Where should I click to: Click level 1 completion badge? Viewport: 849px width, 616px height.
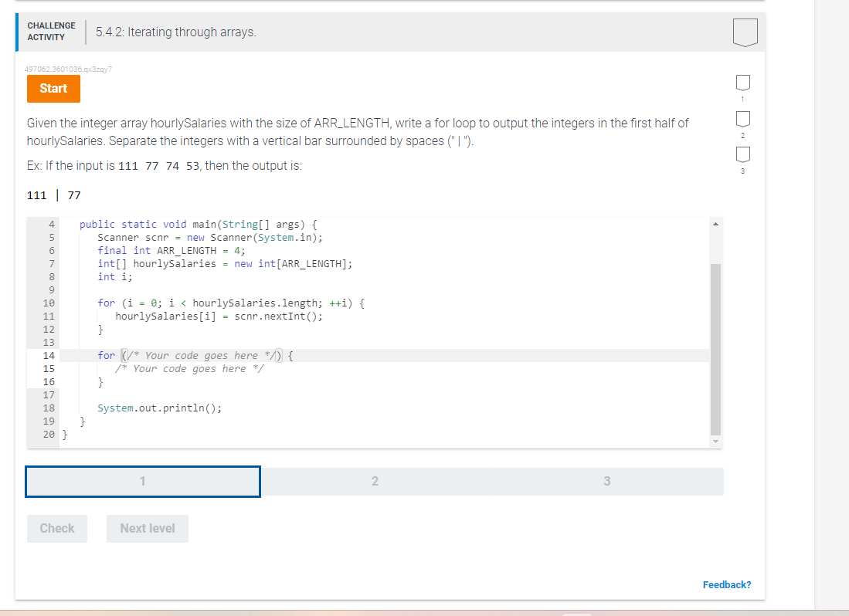(x=743, y=83)
